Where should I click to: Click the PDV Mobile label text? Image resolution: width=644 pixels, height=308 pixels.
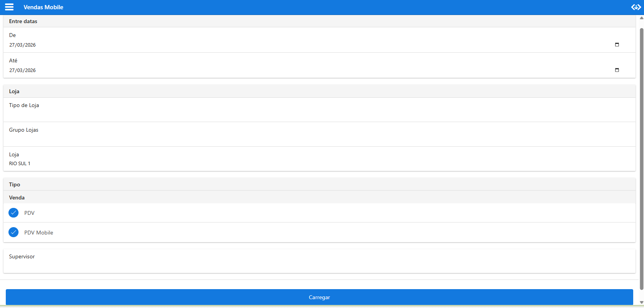[x=39, y=233]
